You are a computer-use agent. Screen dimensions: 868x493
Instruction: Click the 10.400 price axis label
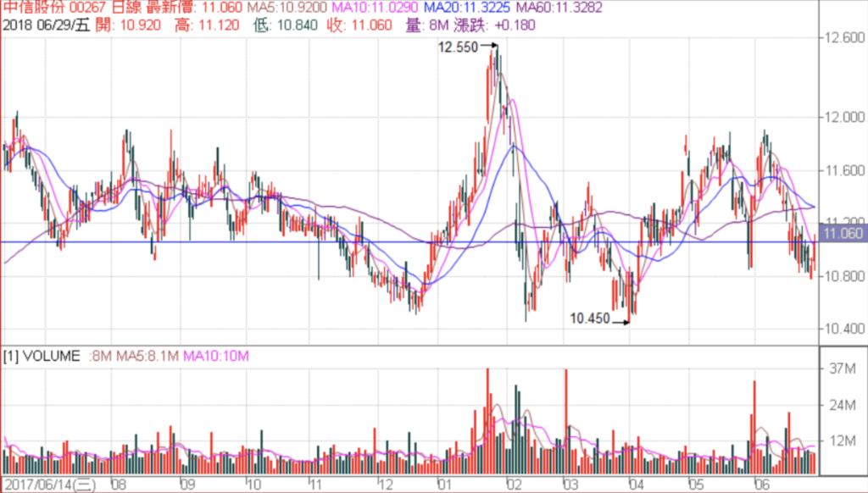point(844,329)
